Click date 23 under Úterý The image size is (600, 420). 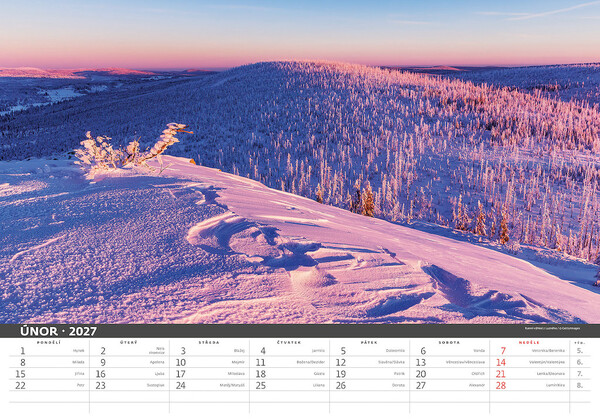[101, 386]
